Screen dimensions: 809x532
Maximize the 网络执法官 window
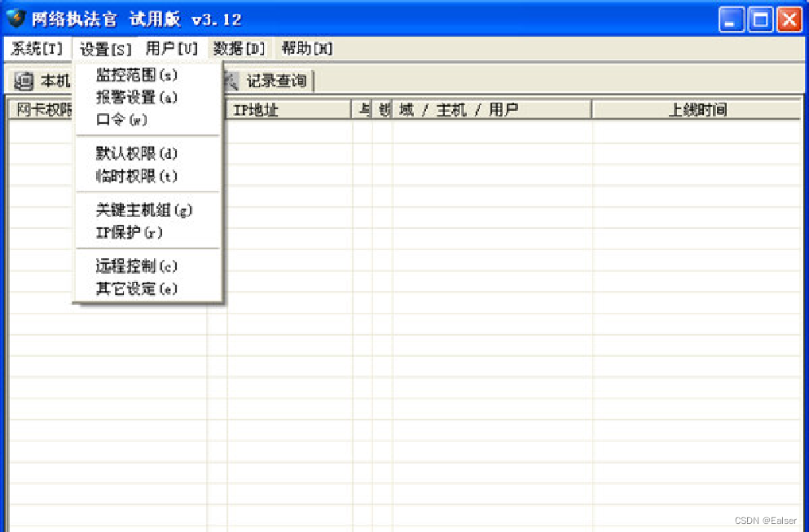tap(760, 20)
